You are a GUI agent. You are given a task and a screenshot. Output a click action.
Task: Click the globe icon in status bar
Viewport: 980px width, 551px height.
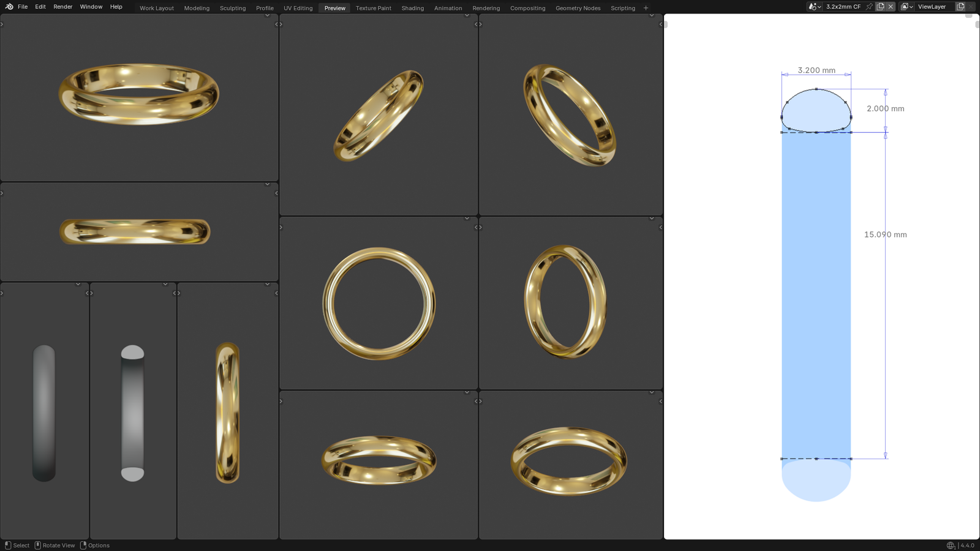[951, 545]
